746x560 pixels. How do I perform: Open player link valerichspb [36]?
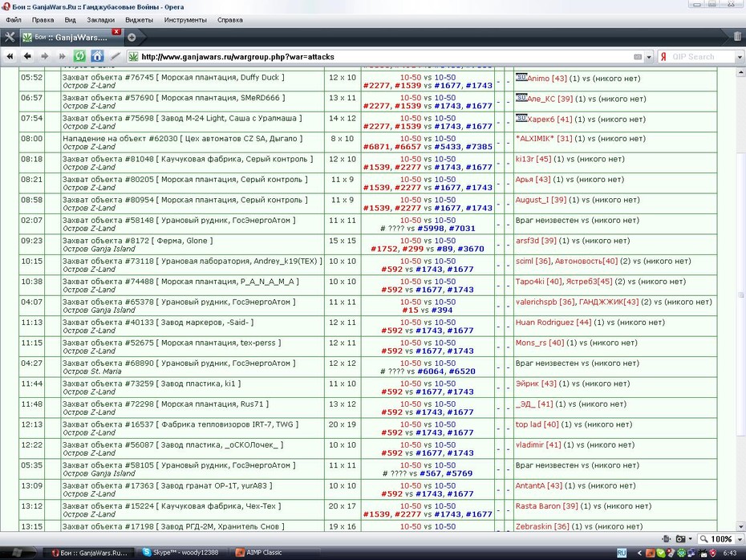pos(545,302)
